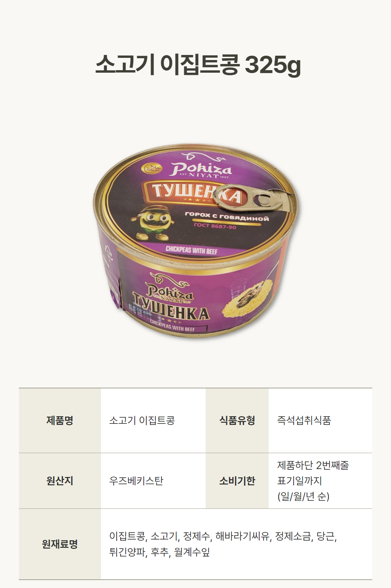This screenshot has width=391, height=588.
Task: Click the Halal logo on can lid
Action: [x=152, y=168]
